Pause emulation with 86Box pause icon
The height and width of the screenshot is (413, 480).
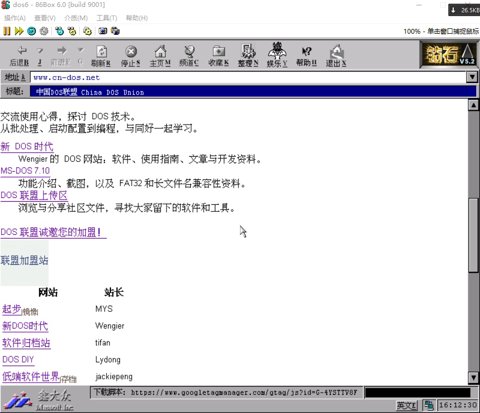click(7, 31)
